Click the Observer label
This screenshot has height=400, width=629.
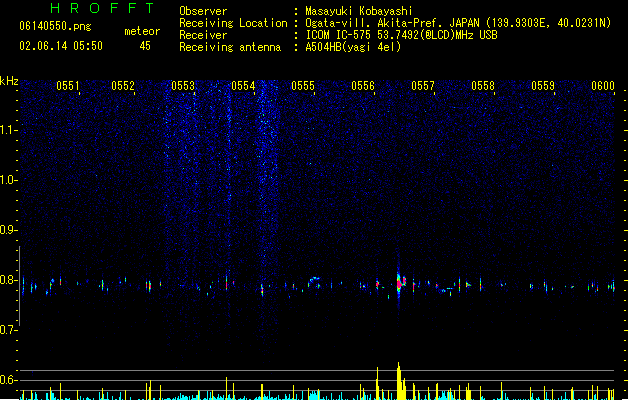[x=203, y=11]
